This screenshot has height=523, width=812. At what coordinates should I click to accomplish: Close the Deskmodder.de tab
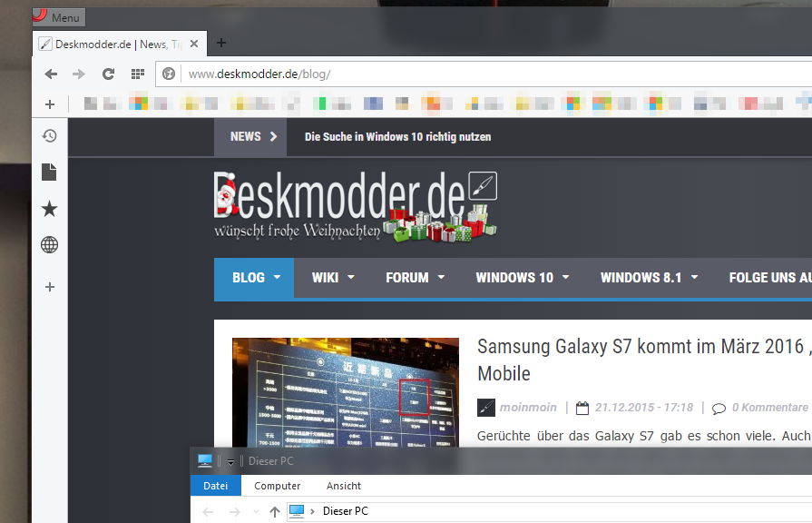194,44
